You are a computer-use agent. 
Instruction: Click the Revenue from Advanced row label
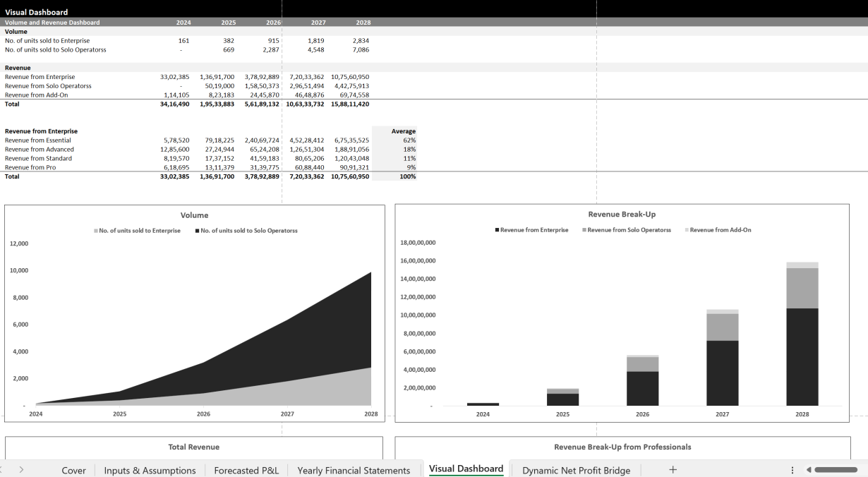tap(39, 150)
